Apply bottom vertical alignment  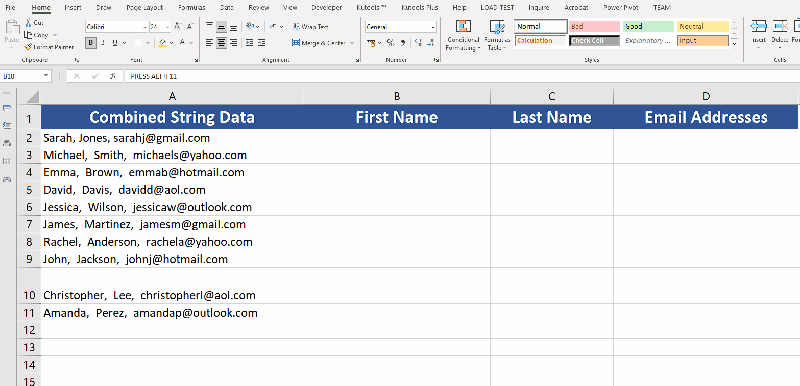coord(233,27)
